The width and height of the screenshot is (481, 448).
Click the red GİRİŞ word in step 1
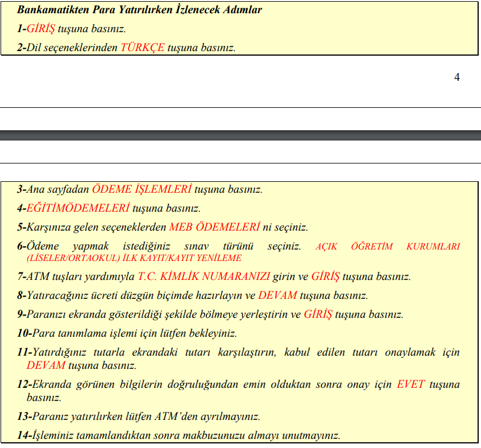click(41, 29)
